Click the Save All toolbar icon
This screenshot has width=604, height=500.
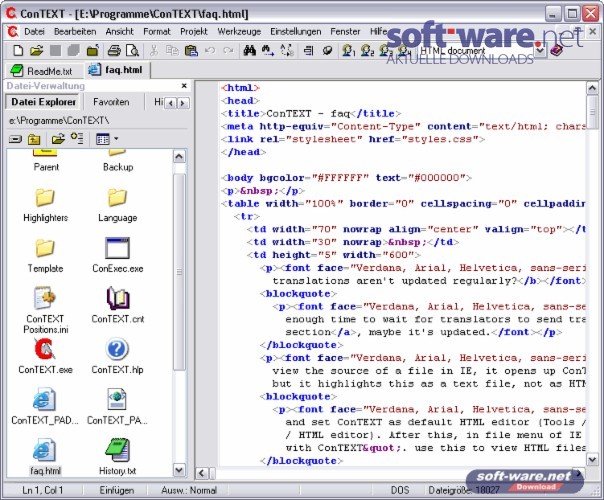pos(74,50)
